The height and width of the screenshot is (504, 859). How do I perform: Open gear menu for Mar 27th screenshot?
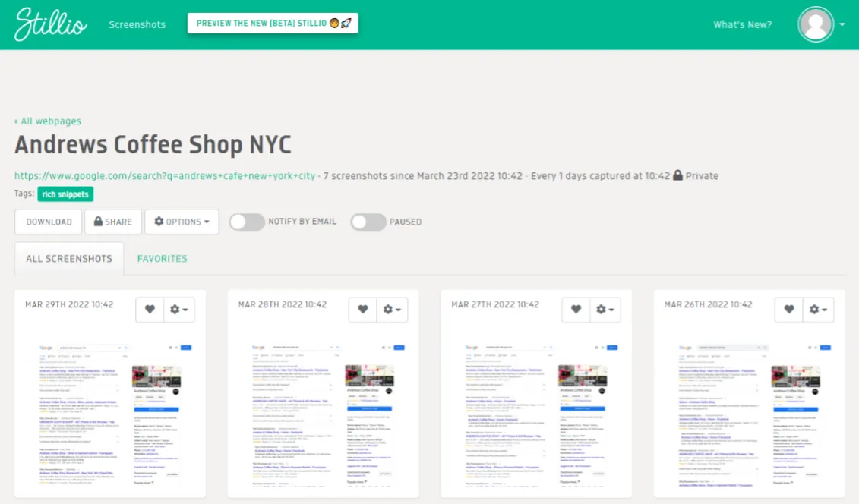[x=605, y=309]
